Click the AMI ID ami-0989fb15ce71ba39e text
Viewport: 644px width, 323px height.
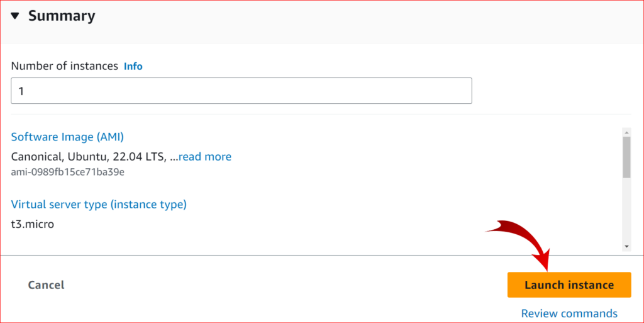(x=68, y=172)
